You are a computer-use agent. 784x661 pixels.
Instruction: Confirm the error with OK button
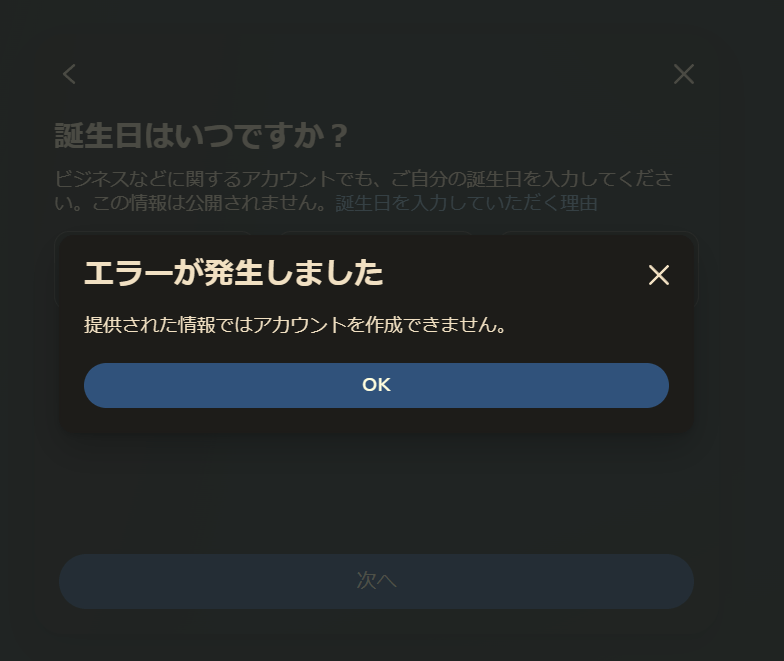(376, 385)
